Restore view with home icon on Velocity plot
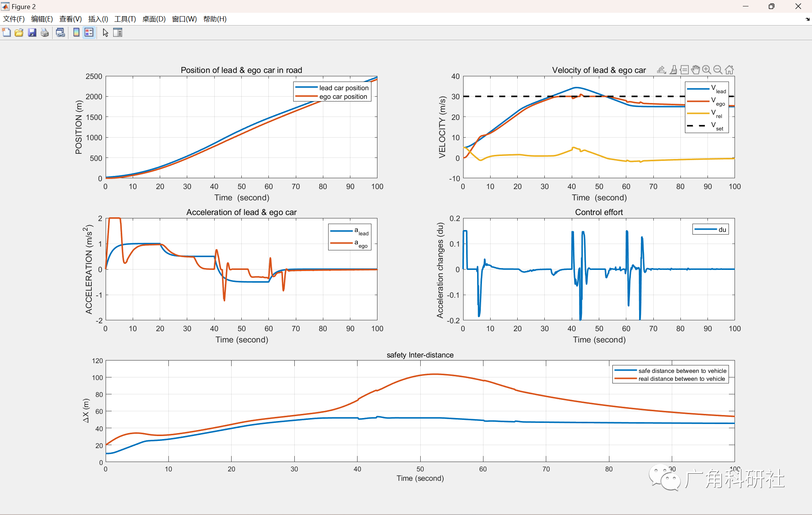The height and width of the screenshot is (515, 812). [x=729, y=70]
